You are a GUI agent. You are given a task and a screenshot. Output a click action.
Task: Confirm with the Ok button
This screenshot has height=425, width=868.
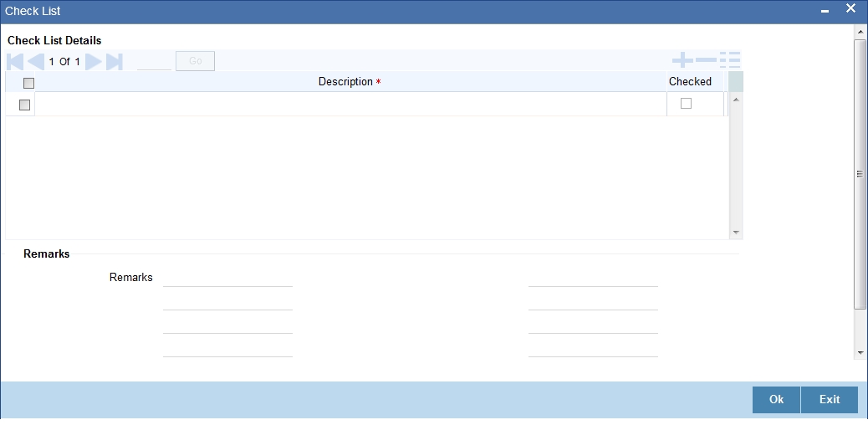(776, 400)
